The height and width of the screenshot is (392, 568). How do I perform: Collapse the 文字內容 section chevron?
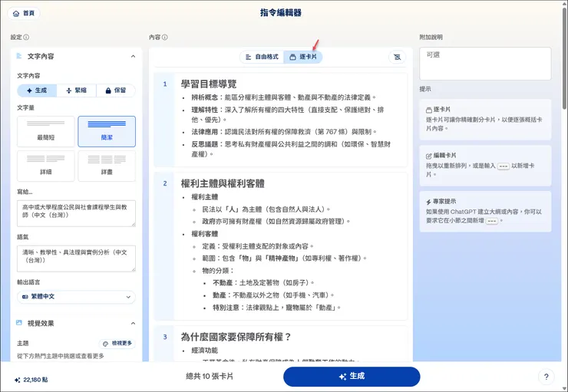coord(133,57)
